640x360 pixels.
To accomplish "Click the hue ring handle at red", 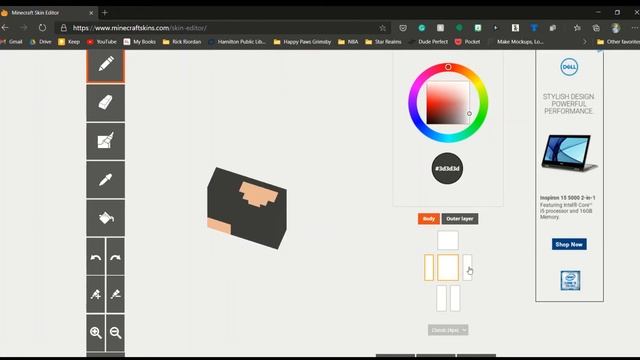I will 448,67.
